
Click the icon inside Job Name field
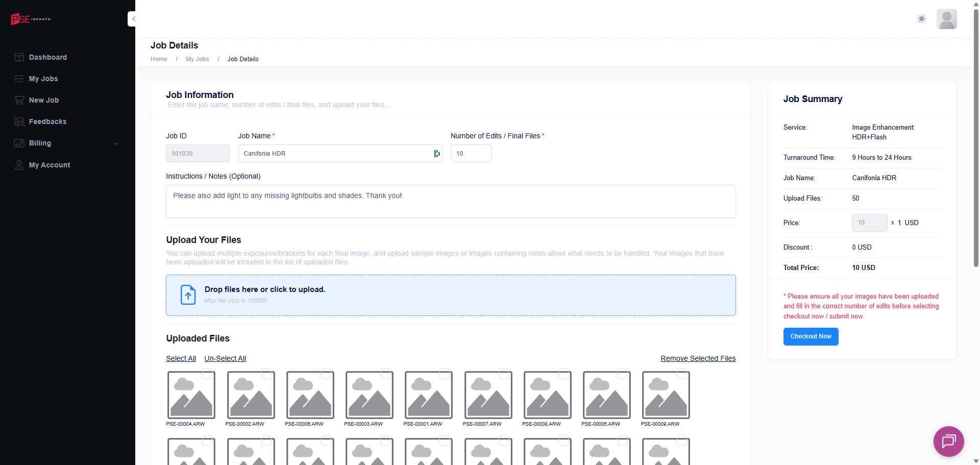436,154
